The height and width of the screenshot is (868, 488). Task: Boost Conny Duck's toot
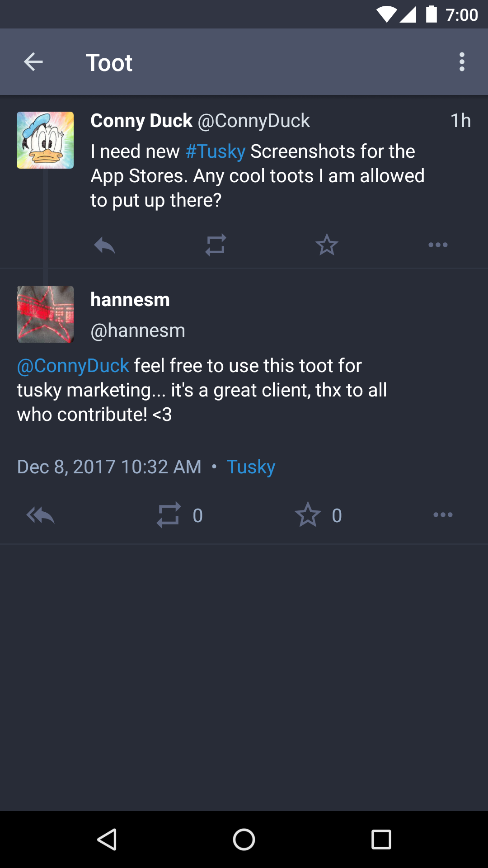coord(216,245)
